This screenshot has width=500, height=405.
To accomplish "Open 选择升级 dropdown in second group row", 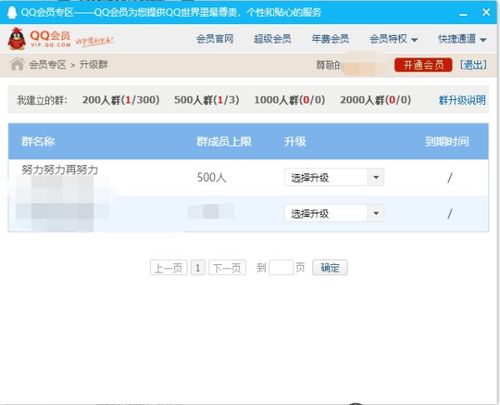I will point(334,213).
